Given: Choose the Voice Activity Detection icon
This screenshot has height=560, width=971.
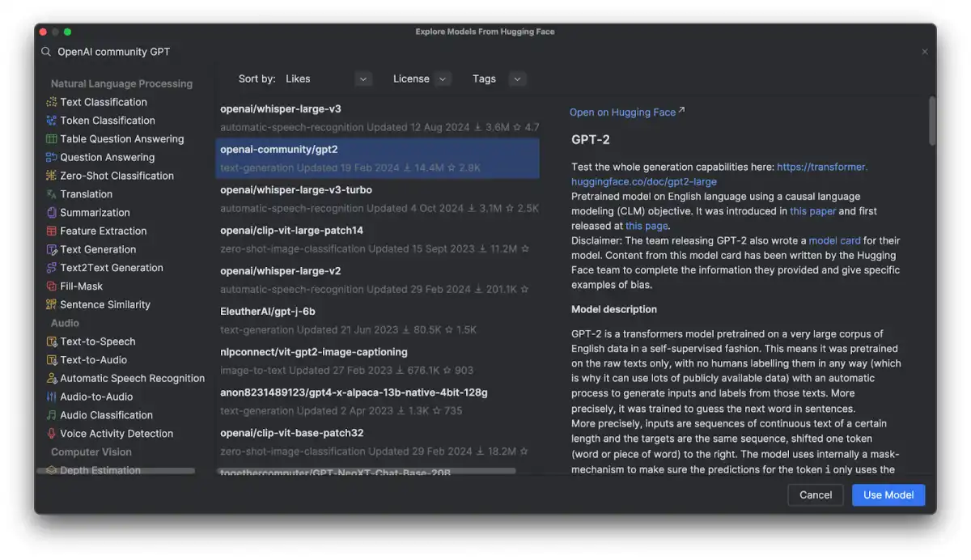Looking at the screenshot, I should (52, 434).
